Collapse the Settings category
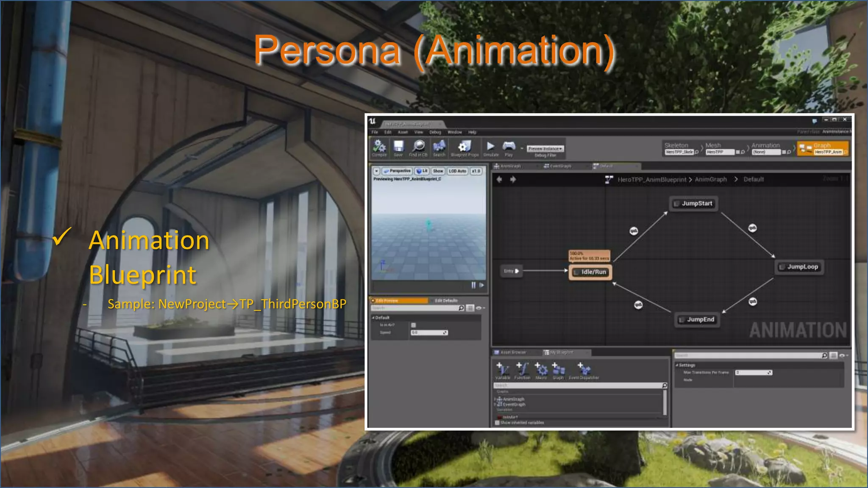 pos(677,365)
